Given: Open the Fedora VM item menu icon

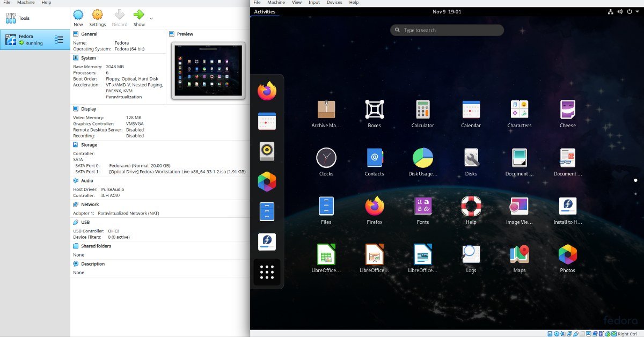Looking at the screenshot, I should (x=59, y=40).
